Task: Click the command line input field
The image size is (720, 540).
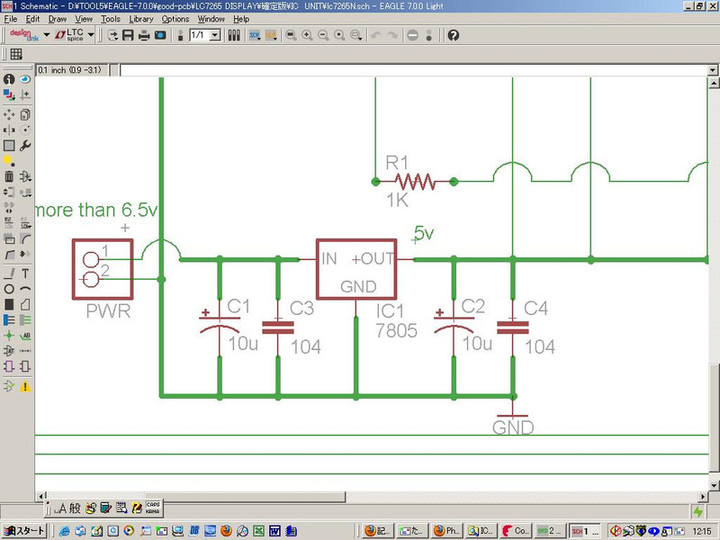Action: pos(400,71)
